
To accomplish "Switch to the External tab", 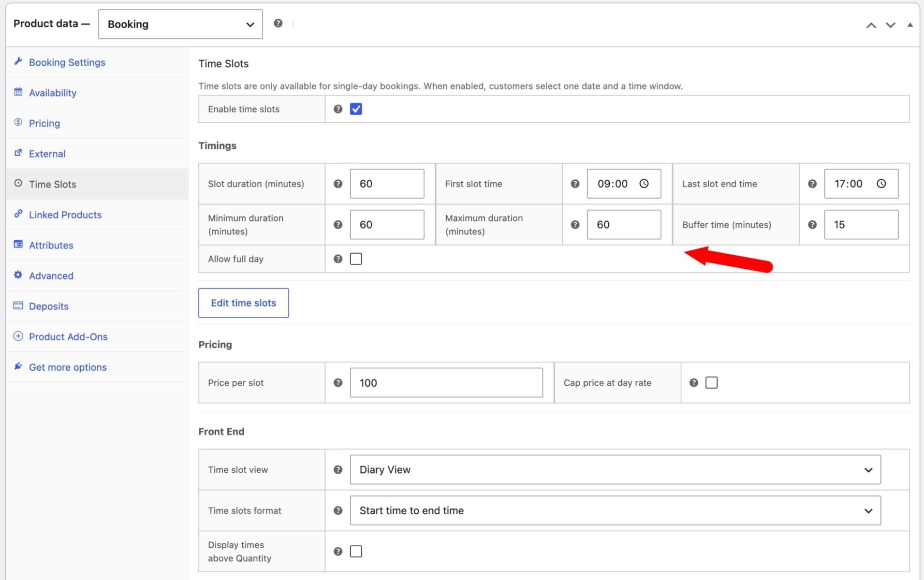I will [97, 154].
